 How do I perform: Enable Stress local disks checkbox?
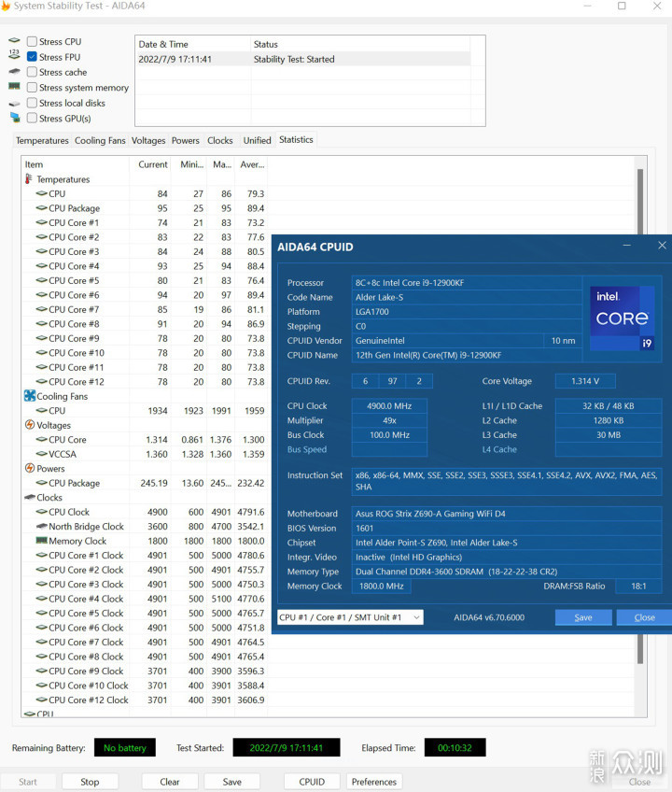[32, 103]
